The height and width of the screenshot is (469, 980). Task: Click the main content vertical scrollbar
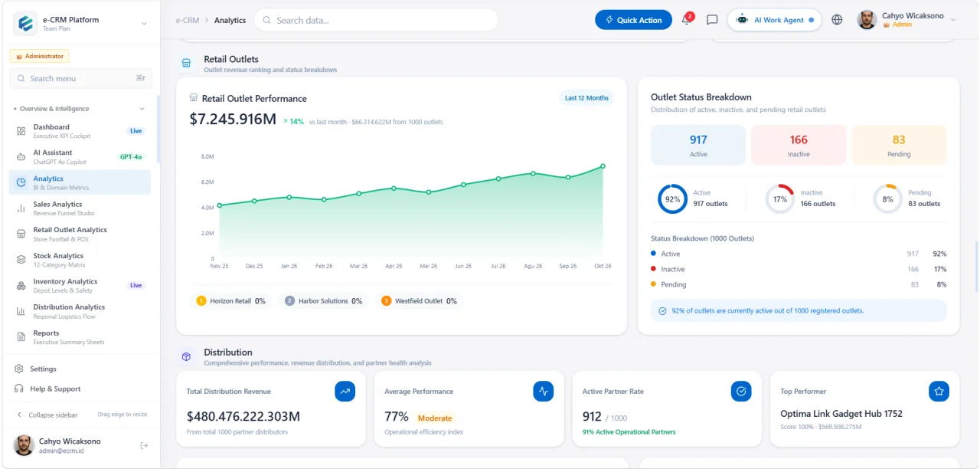coord(976,266)
